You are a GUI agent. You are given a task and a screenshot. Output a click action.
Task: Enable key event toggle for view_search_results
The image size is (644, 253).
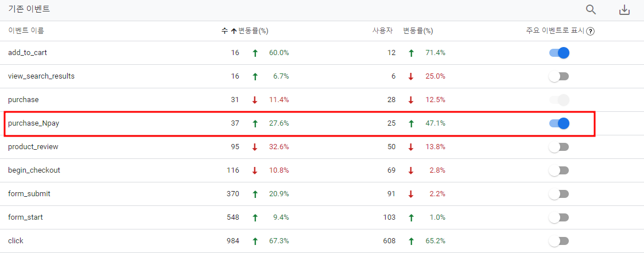(x=559, y=76)
